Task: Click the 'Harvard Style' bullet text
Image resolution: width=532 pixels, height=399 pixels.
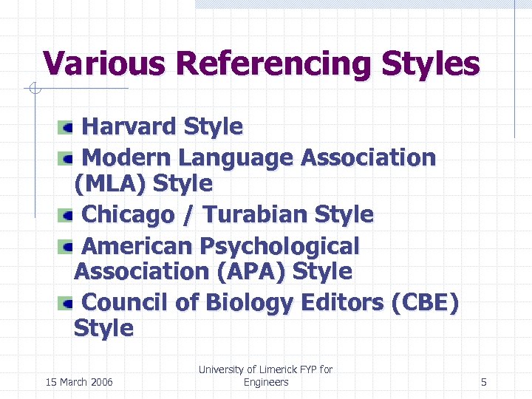Action: pos(163,127)
